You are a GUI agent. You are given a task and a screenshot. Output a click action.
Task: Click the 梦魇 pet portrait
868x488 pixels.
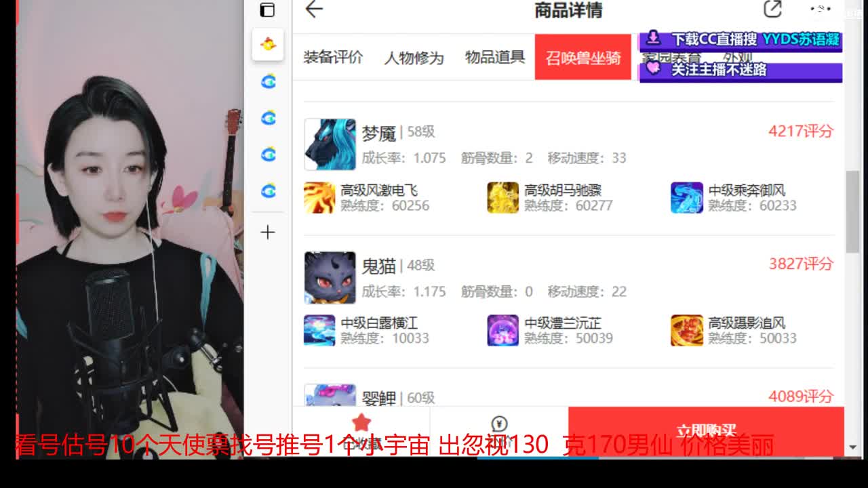pos(330,144)
